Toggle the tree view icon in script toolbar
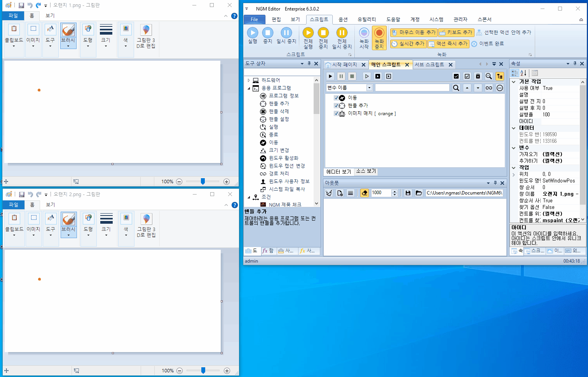588x377 pixels. click(500, 76)
